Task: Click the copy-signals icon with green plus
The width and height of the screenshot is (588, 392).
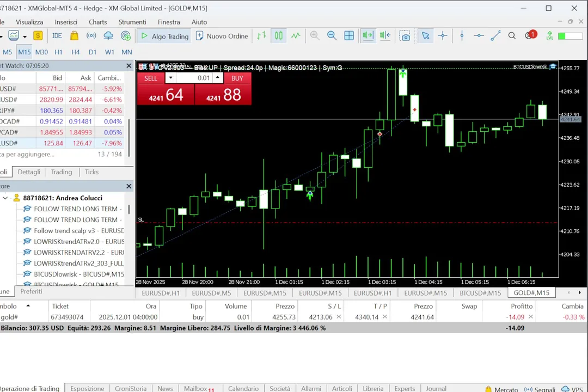Action: click(126, 35)
